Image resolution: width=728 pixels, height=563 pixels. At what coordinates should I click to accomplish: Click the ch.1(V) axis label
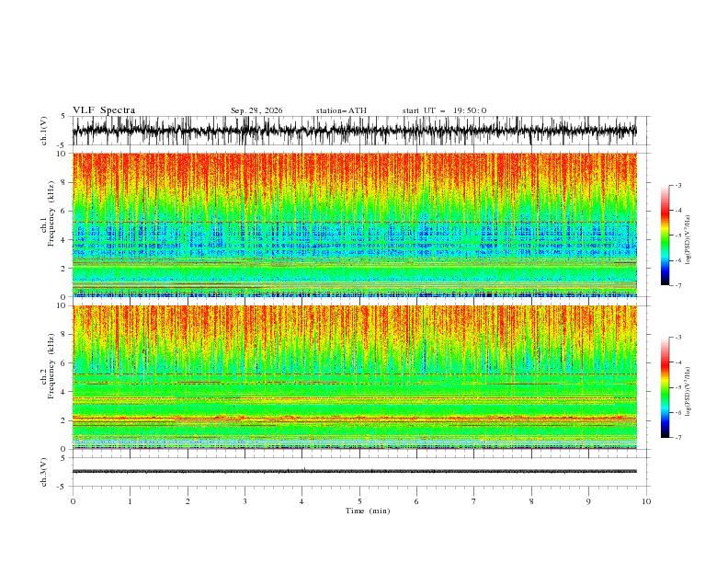coord(44,131)
